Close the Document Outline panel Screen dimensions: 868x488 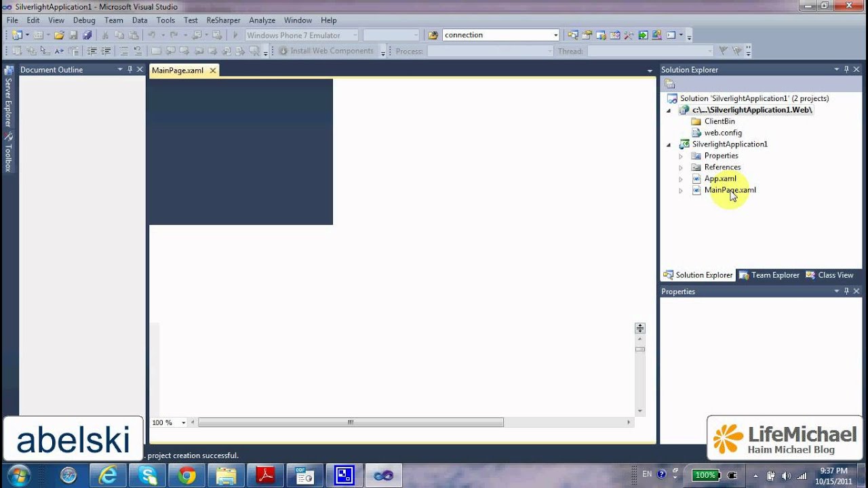[140, 69]
